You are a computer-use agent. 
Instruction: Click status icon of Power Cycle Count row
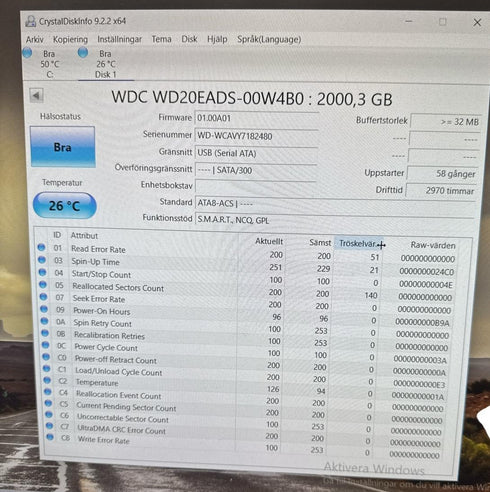point(45,345)
